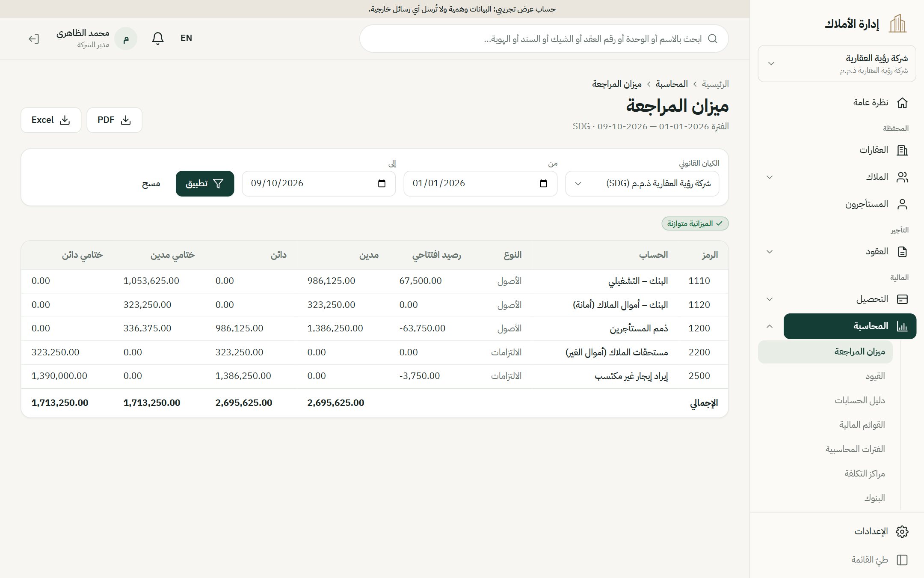The height and width of the screenshot is (578, 924).
Task: Click the notifications bell icon
Action: pos(158,39)
